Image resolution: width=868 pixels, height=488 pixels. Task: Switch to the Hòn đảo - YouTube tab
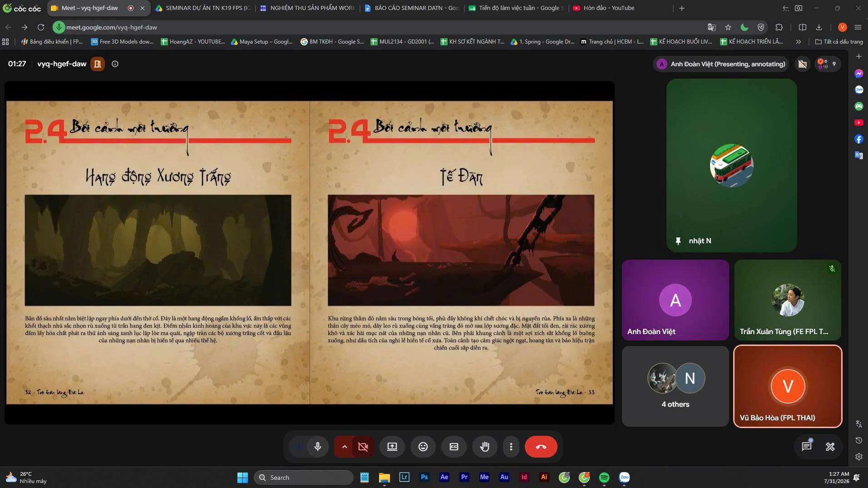pyautogui.click(x=608, y=8)
